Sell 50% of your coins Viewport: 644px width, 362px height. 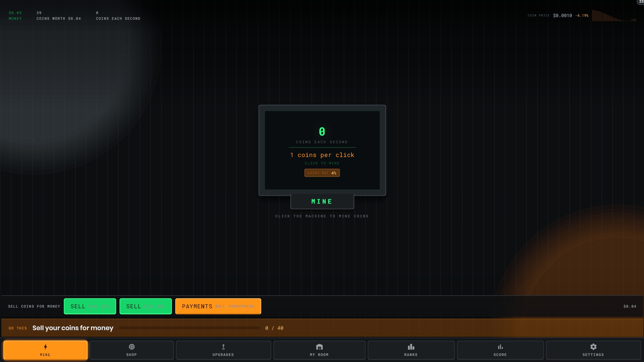[x=146, y=306]
